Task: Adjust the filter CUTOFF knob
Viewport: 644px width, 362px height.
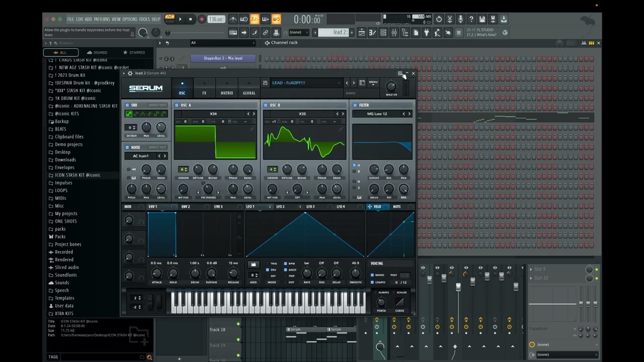Action: tap(374, 169)
